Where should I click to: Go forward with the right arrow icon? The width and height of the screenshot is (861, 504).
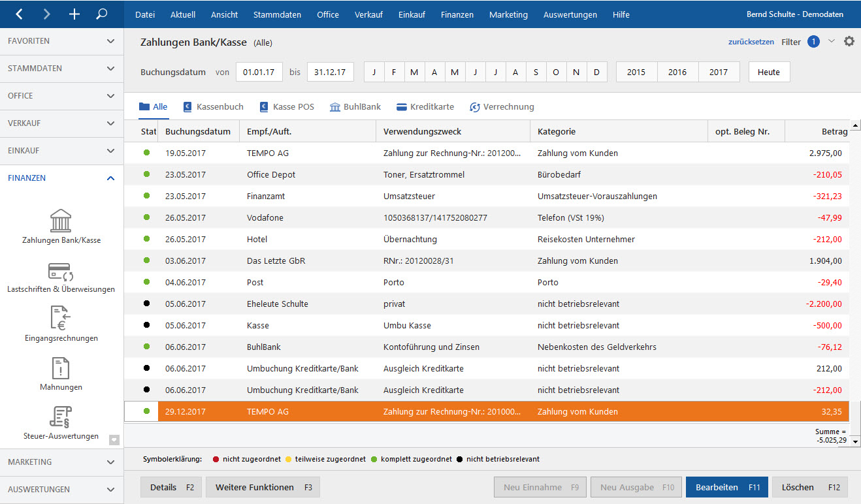(46, 14)
